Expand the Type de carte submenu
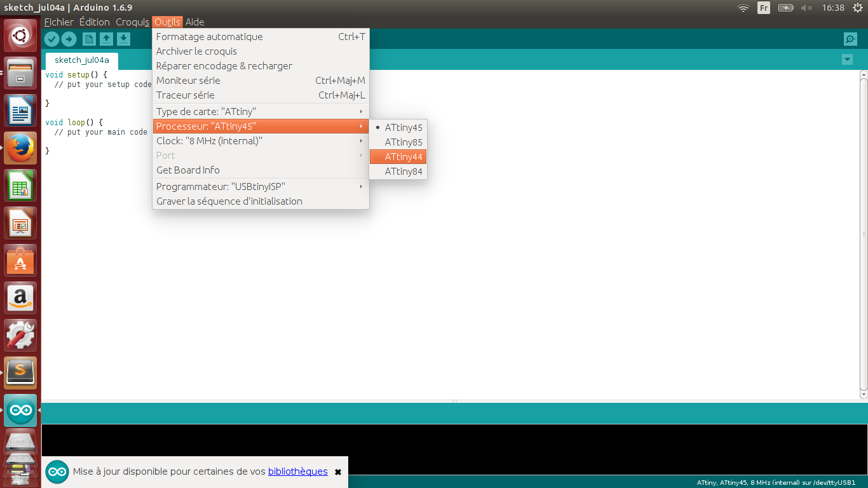The height and width of the screenshot is (488, 868). [x=261, y=112]
